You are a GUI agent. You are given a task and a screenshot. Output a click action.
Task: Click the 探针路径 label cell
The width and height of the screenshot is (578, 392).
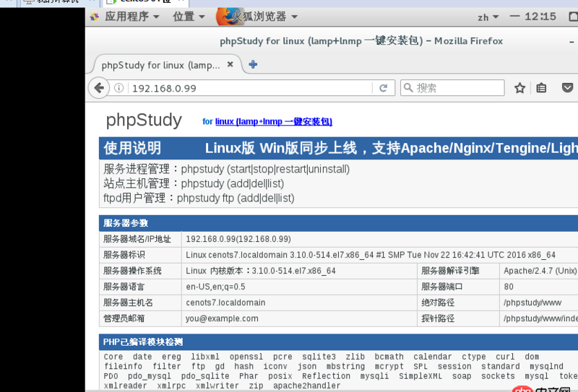coord(458,318)
